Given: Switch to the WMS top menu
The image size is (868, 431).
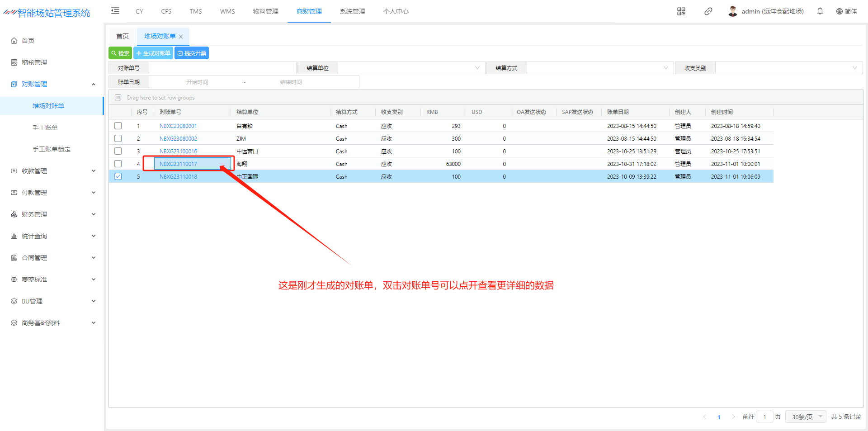Looking at the screenshot, I should coord(227,11).
